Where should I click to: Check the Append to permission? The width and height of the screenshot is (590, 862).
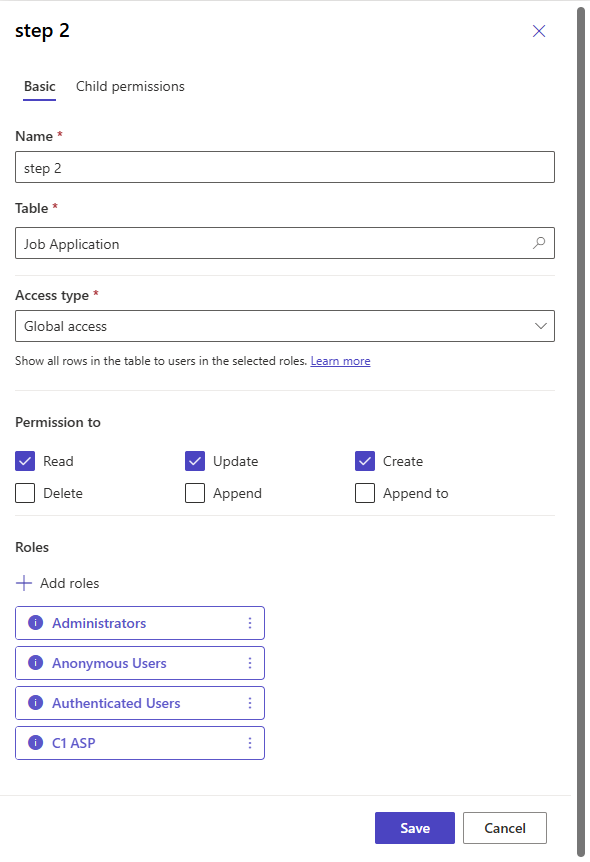pyautogui.click(x=365, y=493)
